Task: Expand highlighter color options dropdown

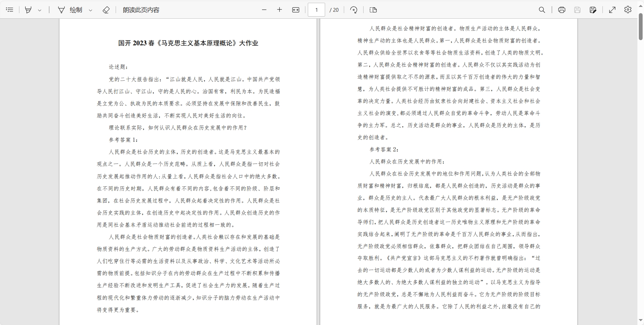Action: click(39, 10)
